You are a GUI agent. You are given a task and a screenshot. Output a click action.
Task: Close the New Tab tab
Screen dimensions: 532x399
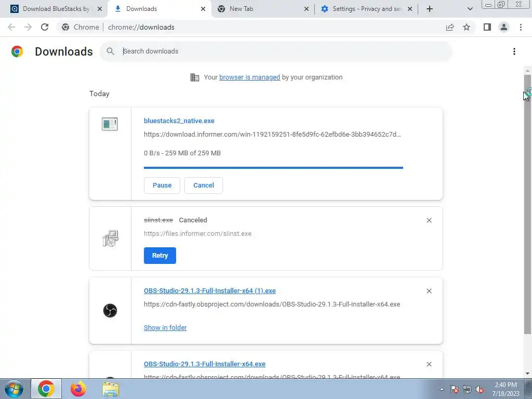pos(307,9)
